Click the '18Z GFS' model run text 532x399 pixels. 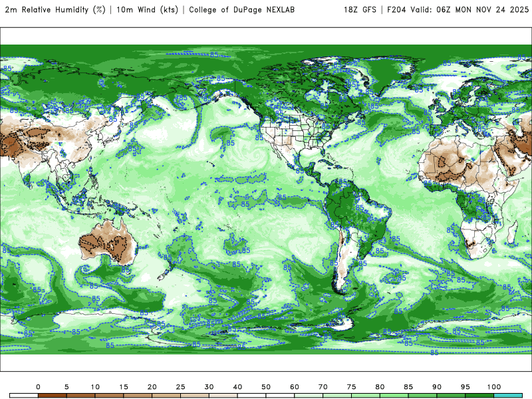[x=360, y=9]
